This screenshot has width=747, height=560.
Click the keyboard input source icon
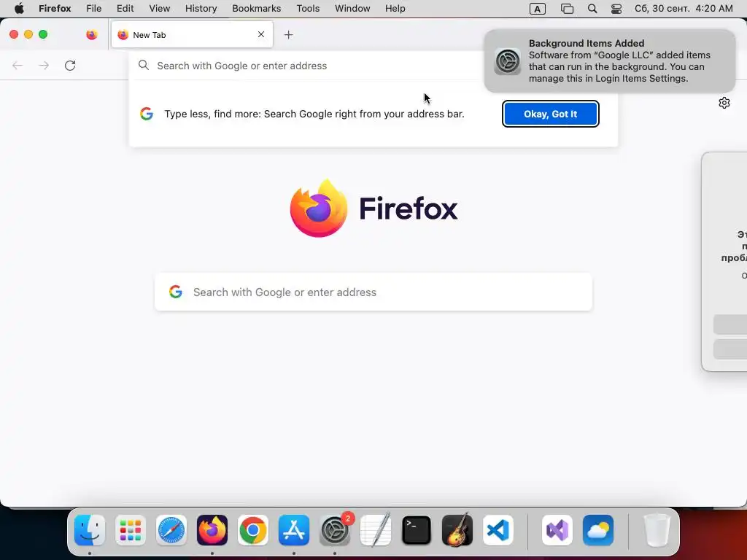[538, 9]
